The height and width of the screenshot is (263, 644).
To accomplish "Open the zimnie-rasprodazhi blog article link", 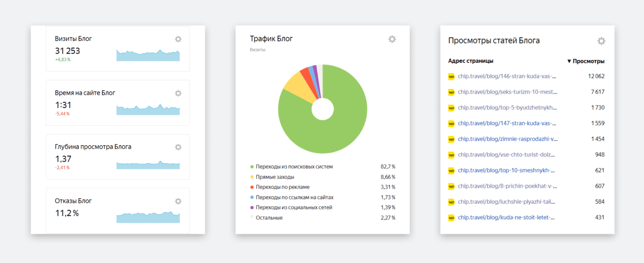I will (508, 139).
